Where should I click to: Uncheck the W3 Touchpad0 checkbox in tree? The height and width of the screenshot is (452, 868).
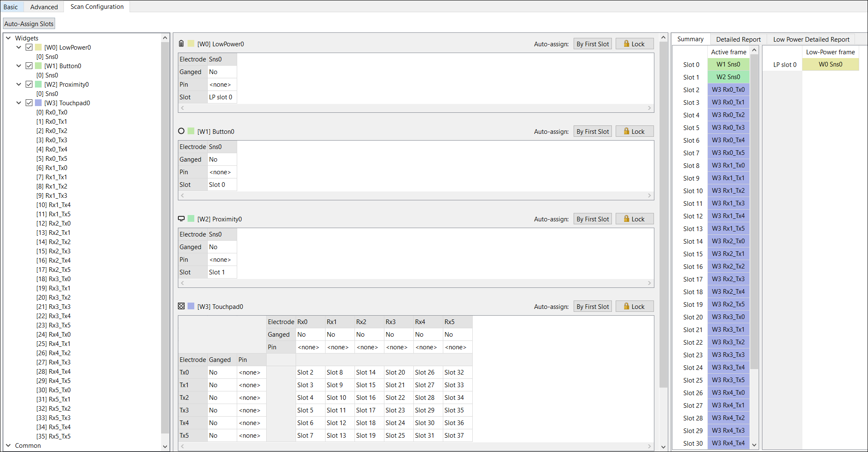(29, 103)
